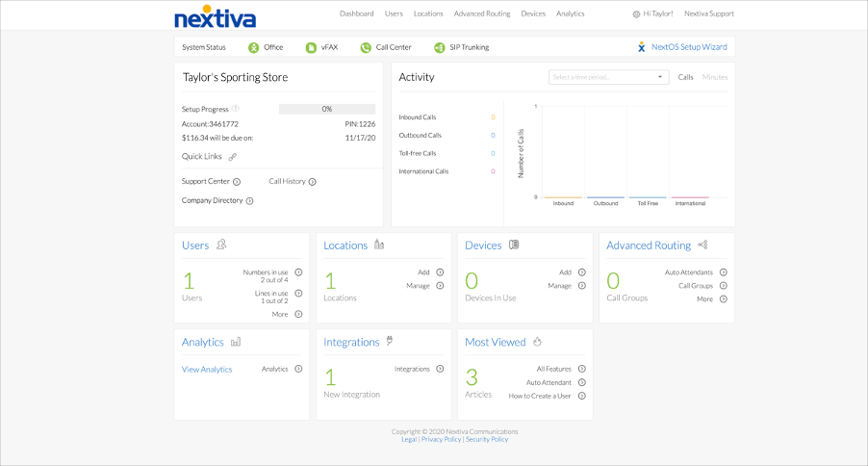
Task: Open the Nextiva Support link
Action: (x=708, y=13)
